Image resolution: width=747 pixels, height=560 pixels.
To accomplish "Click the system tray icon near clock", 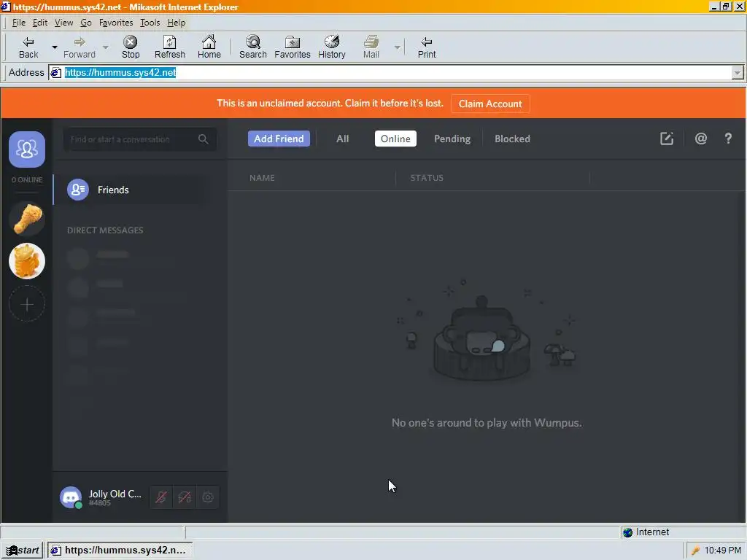I will (x=695, y=551).
